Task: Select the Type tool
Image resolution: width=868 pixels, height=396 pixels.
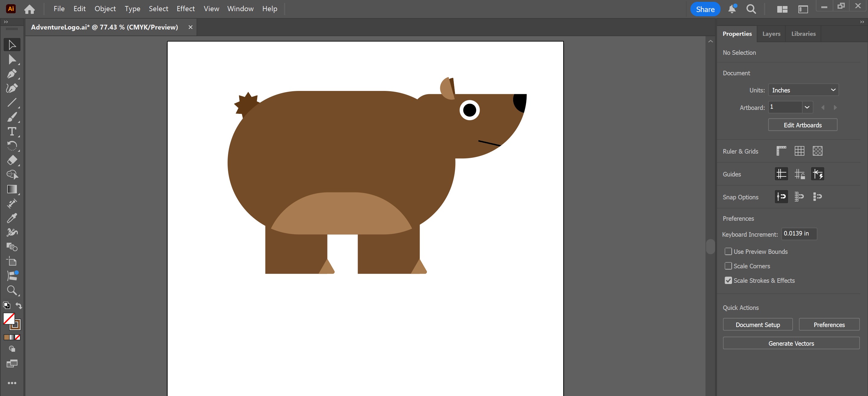Action: 12,131
